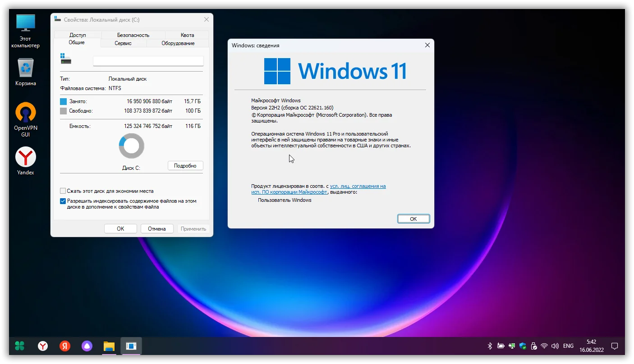Switch to the Безопасность tab
The width and height of the screenshot is (634, 364).
pos(133,35)
